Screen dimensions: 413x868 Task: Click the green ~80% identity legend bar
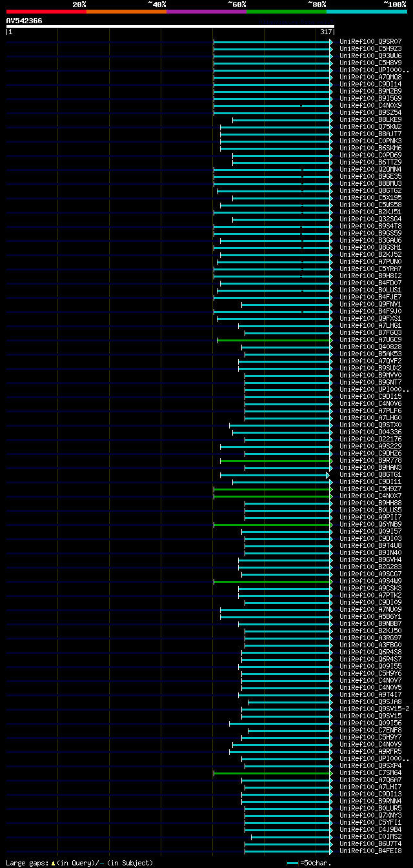286,12
